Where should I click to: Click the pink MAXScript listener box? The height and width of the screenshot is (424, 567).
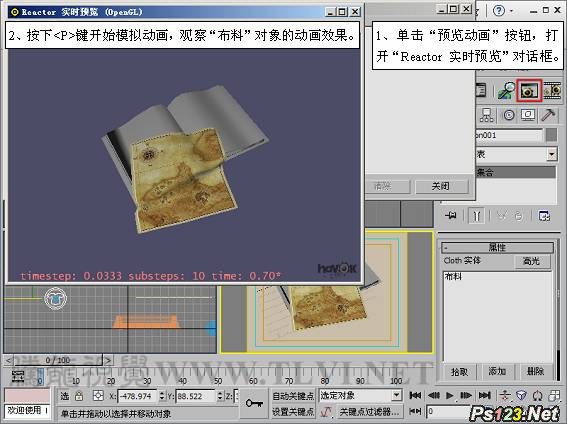point(27,395)
